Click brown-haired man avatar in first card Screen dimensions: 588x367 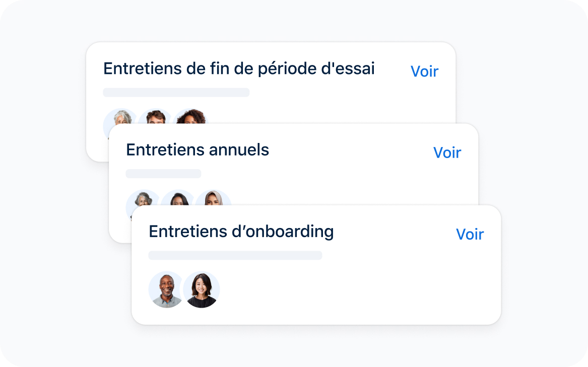[x=155, y=117]
